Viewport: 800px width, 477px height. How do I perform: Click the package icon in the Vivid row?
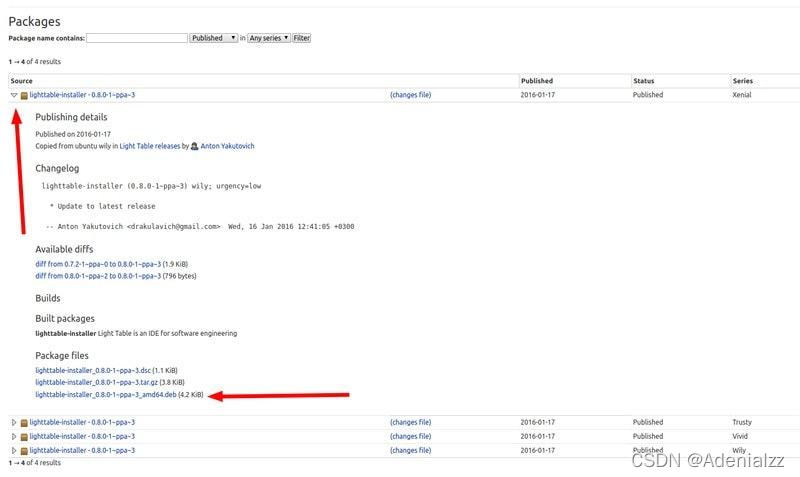pos(24,437)
